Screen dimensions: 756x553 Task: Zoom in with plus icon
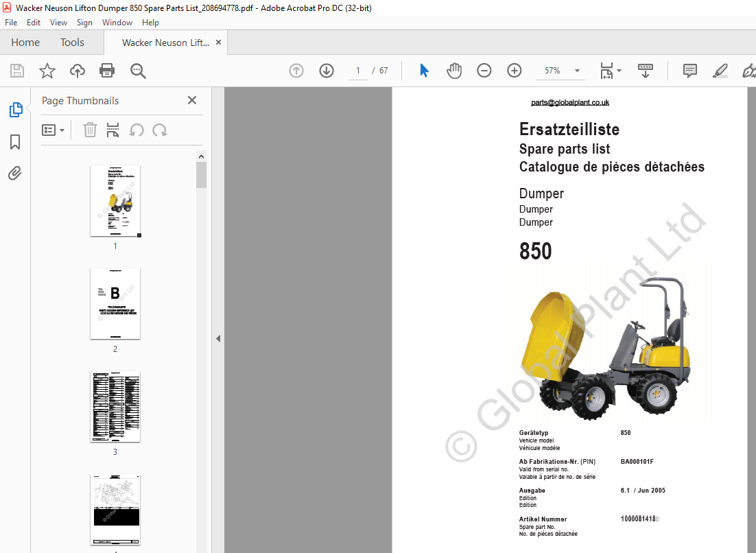(515, 71)
